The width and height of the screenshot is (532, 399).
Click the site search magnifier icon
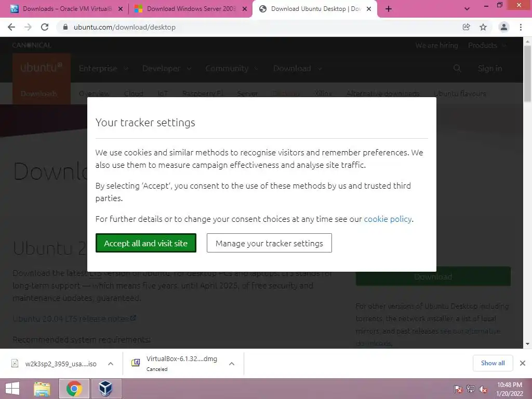(457, 69)
